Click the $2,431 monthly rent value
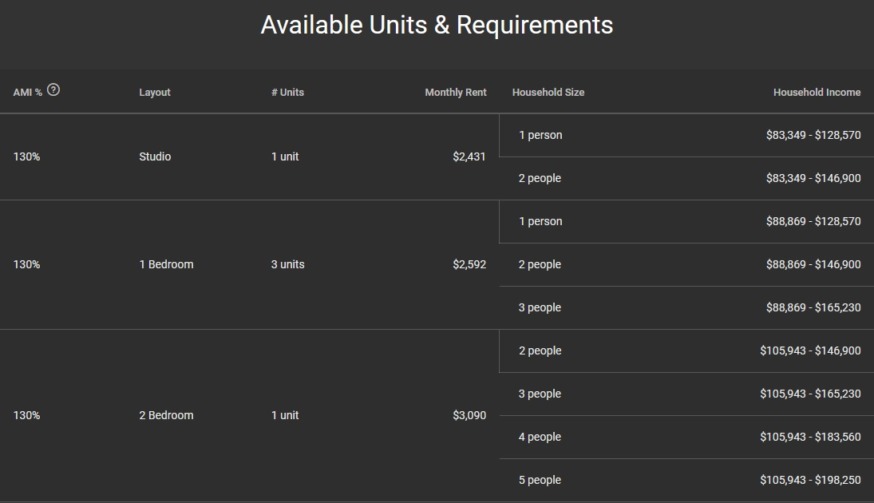The image size is (874, 503). pyautogui.click(x=468, y=157)
